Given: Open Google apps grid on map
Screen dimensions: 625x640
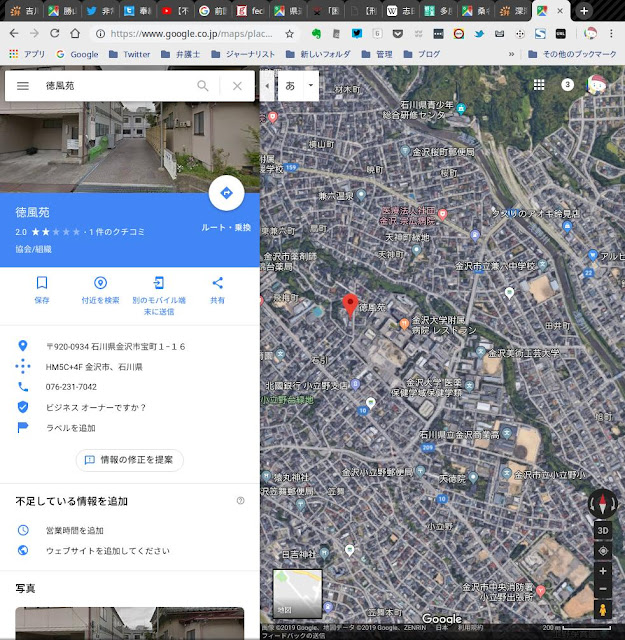Looking at the screenshot, I should [x=539, y=84].
